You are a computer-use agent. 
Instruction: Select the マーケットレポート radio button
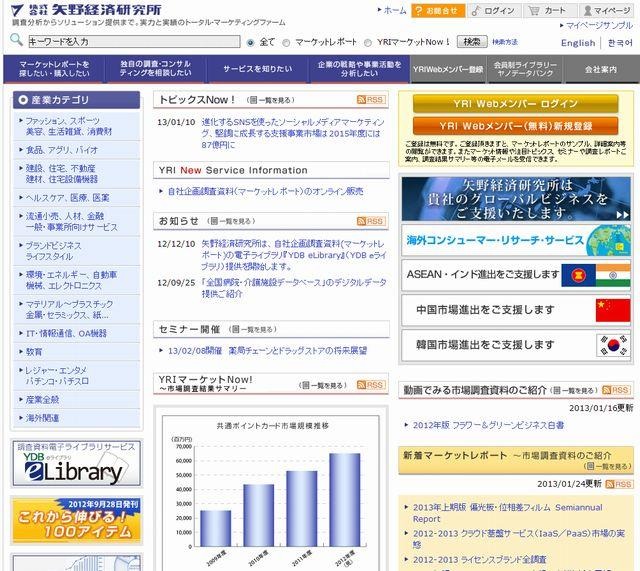286,42
